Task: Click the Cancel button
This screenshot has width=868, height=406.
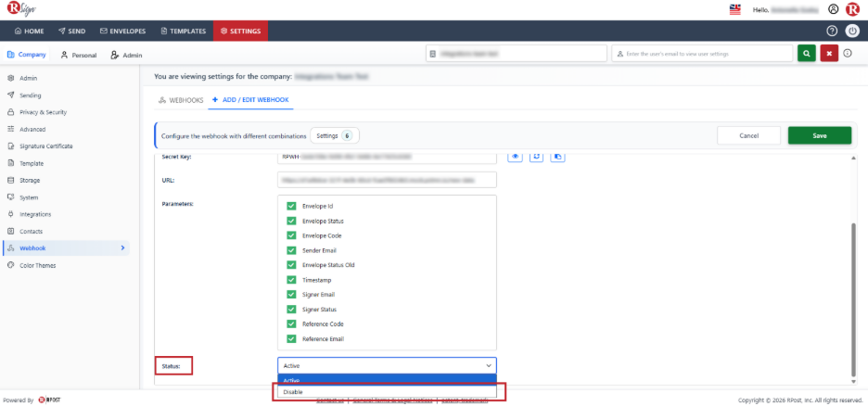Action: coord(748,135)
